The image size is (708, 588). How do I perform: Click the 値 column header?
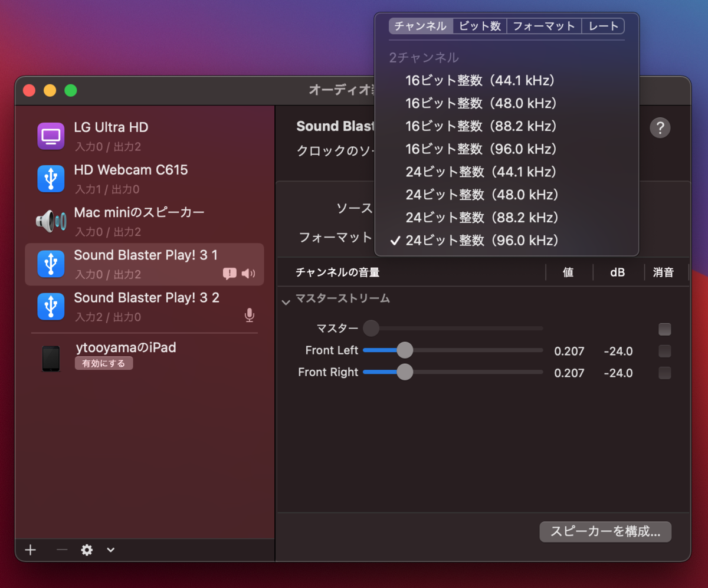(x=568, y=272)
